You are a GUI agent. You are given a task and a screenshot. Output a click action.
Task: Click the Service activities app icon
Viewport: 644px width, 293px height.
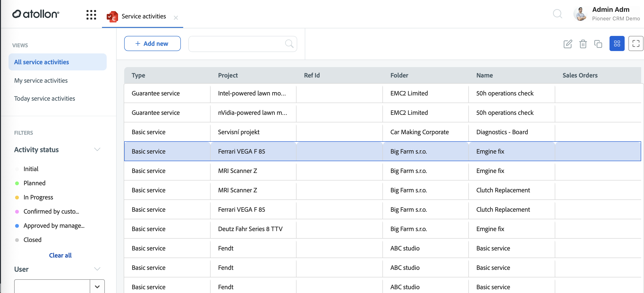tap(112, 17)
